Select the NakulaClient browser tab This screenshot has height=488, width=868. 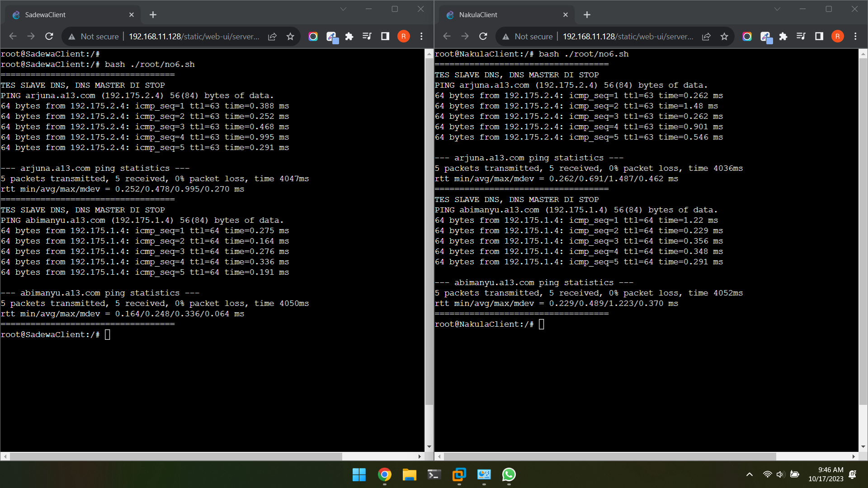pyautogui.click(x=502, y=14)
